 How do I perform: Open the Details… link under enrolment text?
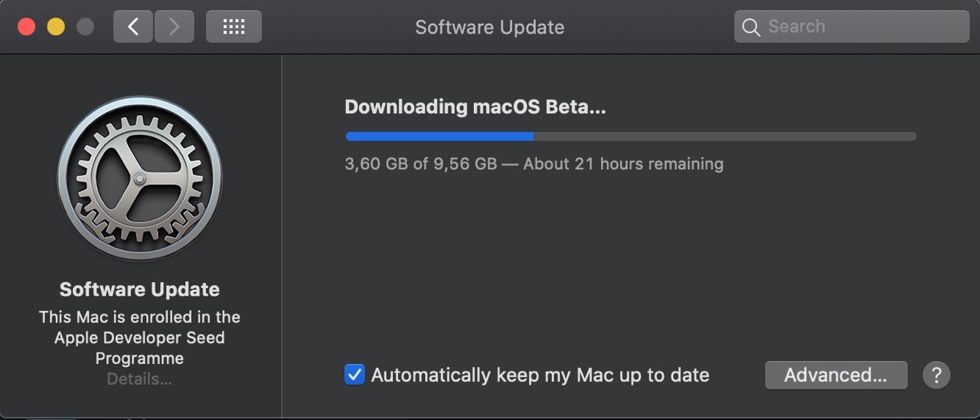(x=139, y=379)
